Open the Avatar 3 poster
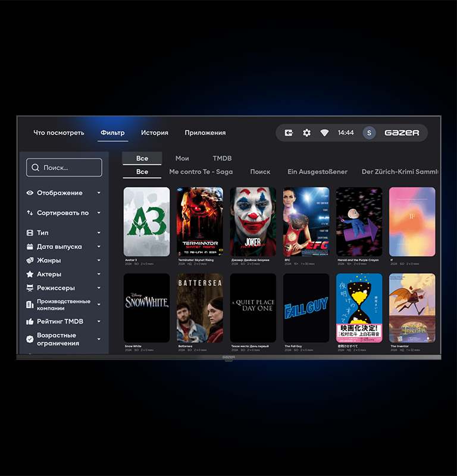This screenshot has width=457, height=476. pyautogui.click(x=146, y=221)
